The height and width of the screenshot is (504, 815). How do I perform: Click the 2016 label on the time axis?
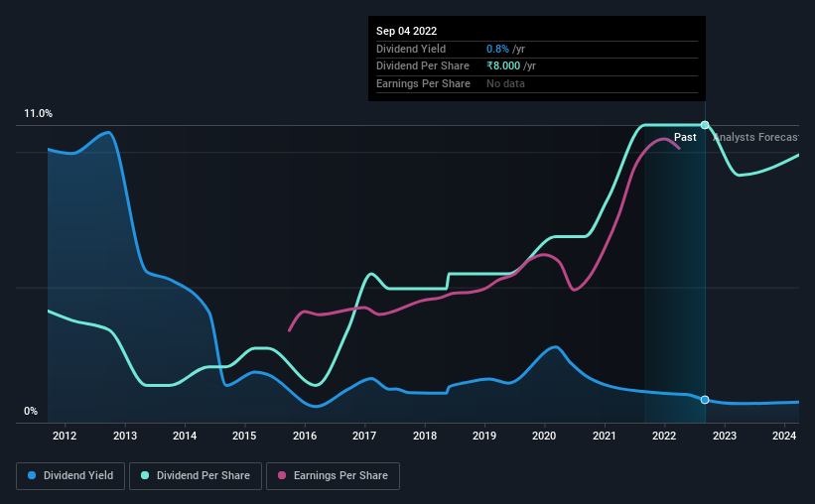305,436
